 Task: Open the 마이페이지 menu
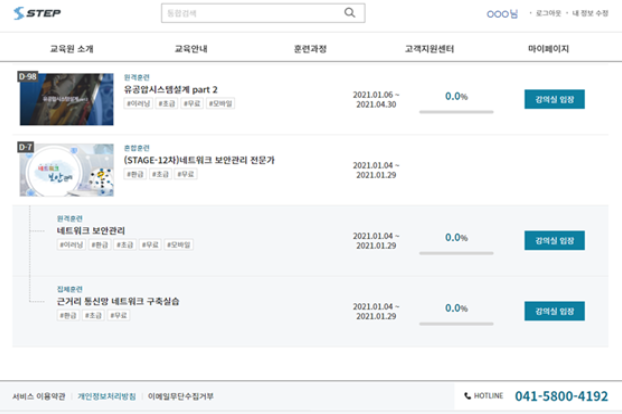coord(548,49)
